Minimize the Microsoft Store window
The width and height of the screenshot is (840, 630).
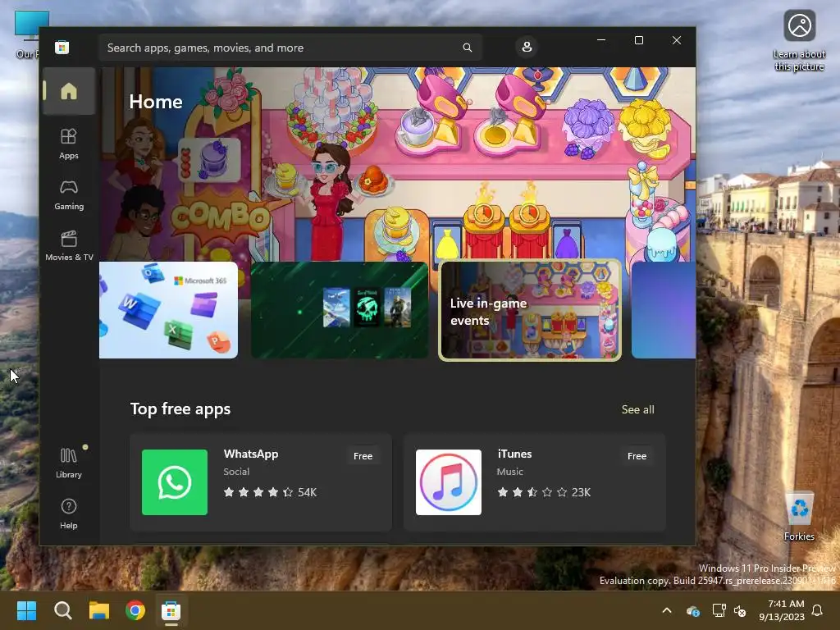pyautogui.click(x=601, y=40)
